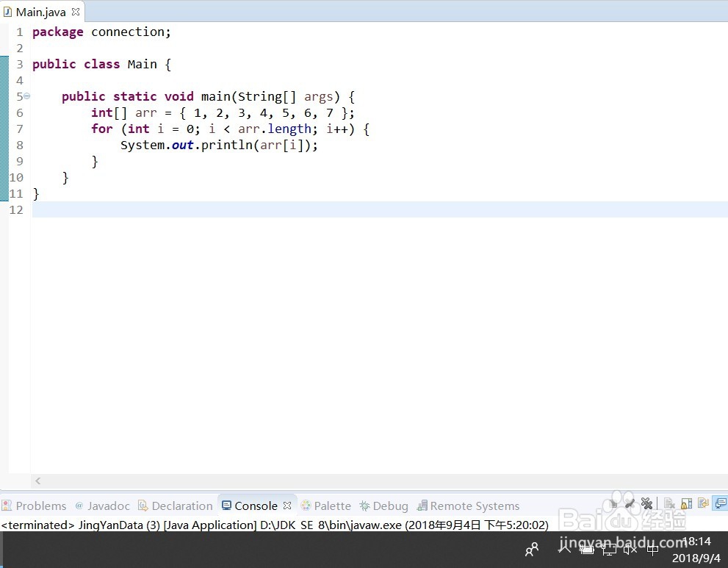Click the 'class' keyword on line 3
Image resolution: width=728 pixels, height=568 pixels.
coord(101,64)
